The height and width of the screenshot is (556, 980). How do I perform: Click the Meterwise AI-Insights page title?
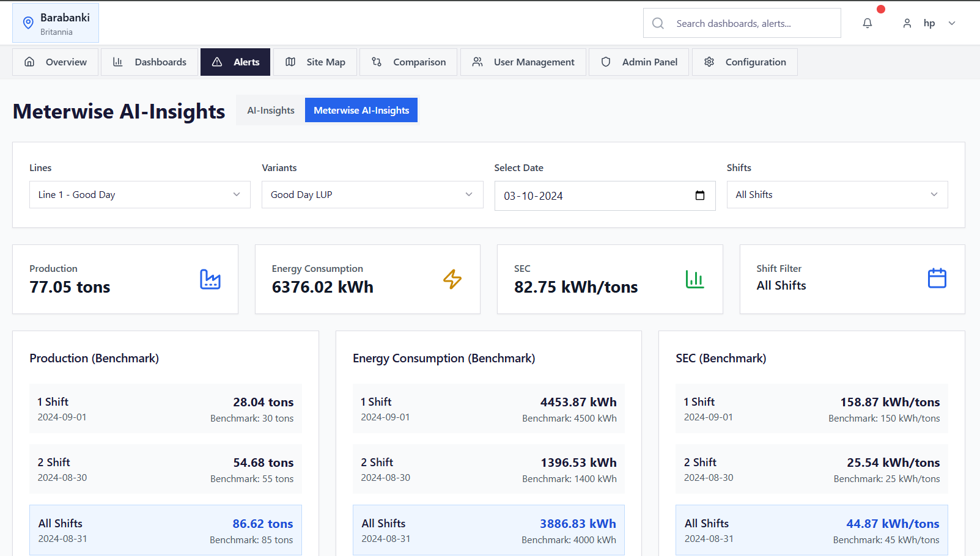point(119,111)
